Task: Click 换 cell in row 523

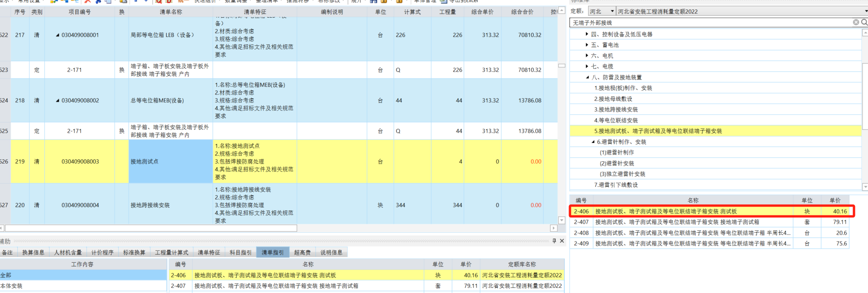Action: [x=121, y=70]
